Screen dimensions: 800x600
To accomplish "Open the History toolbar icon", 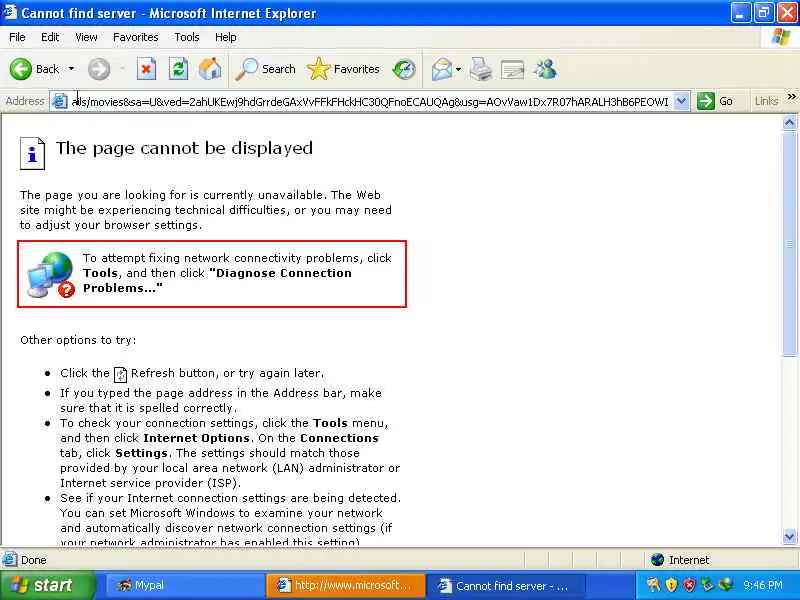I will tap(404, 69).
